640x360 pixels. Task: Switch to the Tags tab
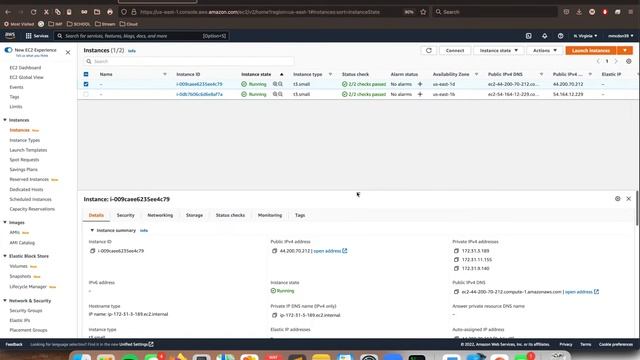pyautogui.click(x=300, y=215)
